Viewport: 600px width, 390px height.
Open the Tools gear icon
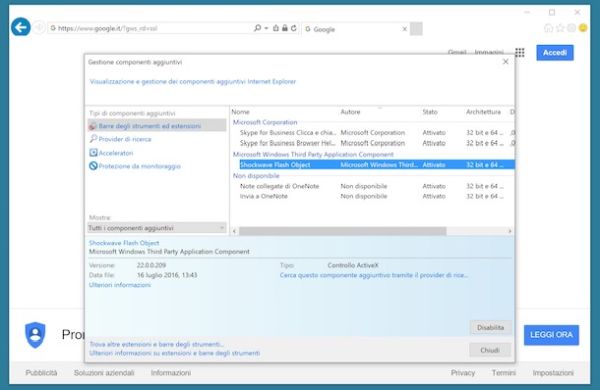571,28
